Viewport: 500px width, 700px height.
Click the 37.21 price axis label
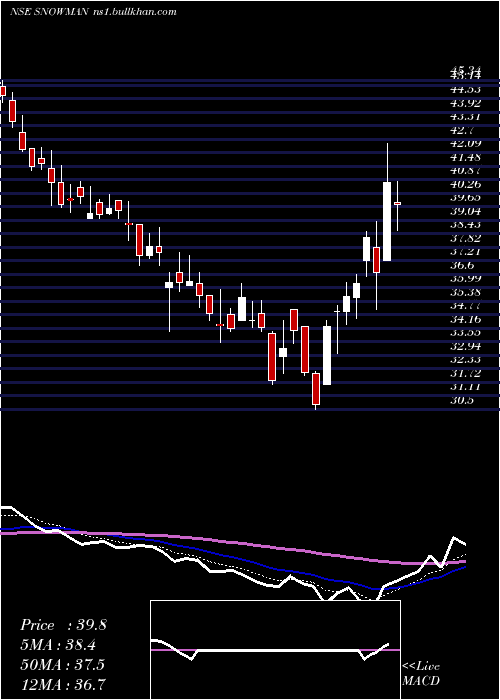(x=465, y=251)
